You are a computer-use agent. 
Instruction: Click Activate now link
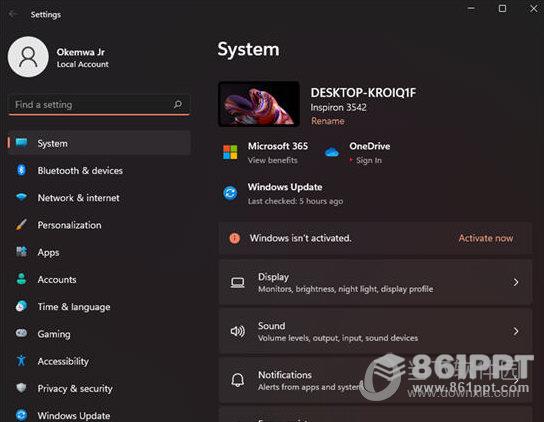pos(485,238)
